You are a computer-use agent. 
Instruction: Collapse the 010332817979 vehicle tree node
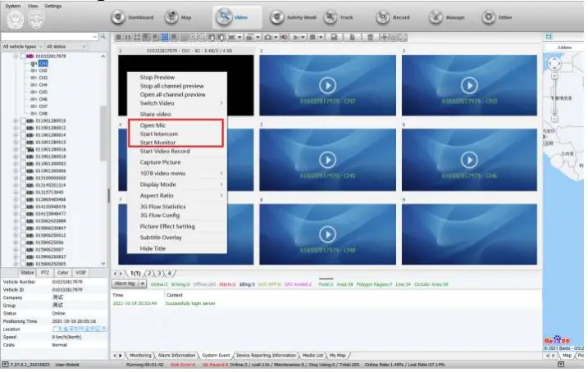16,57
